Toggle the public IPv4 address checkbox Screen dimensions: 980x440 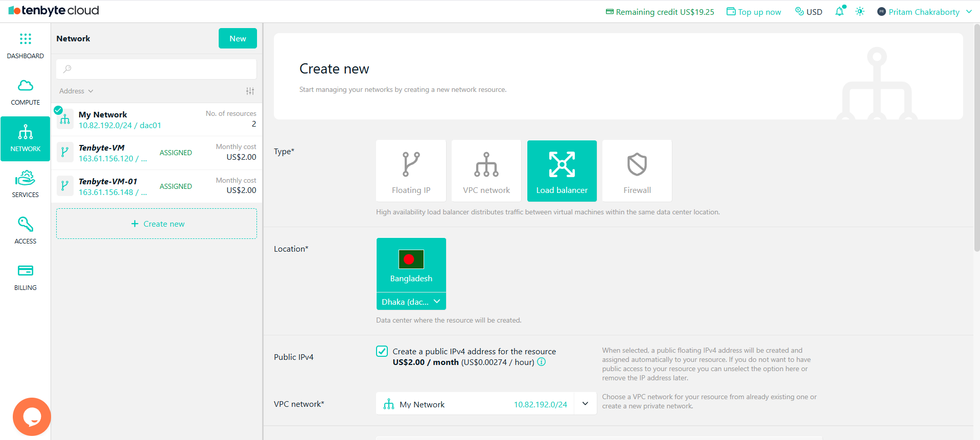point(382,351)
